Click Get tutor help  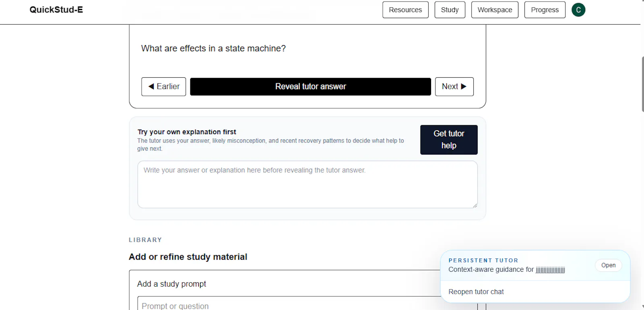[449, 140]
